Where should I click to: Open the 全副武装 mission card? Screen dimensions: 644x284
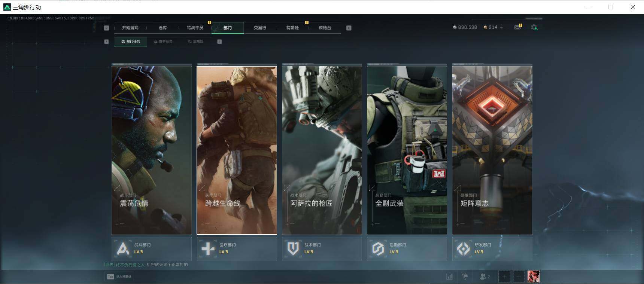click(407, 150)
